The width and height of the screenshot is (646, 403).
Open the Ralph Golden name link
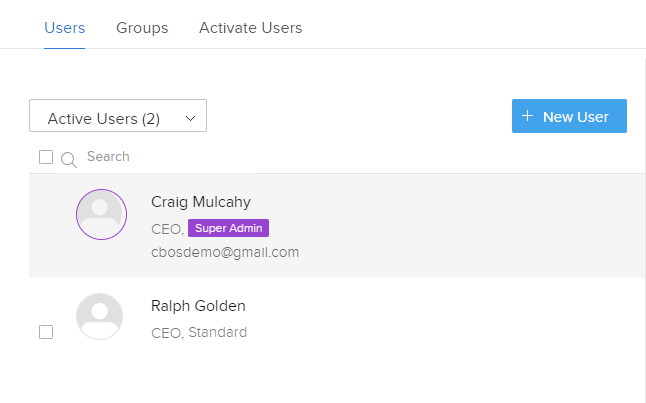pyautogui.click(x=198, y=306)
